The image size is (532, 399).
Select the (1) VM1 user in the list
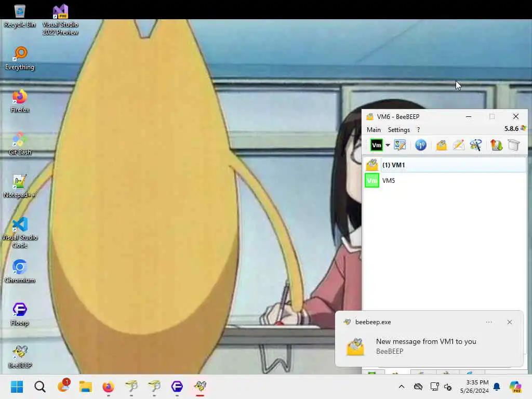445,165
